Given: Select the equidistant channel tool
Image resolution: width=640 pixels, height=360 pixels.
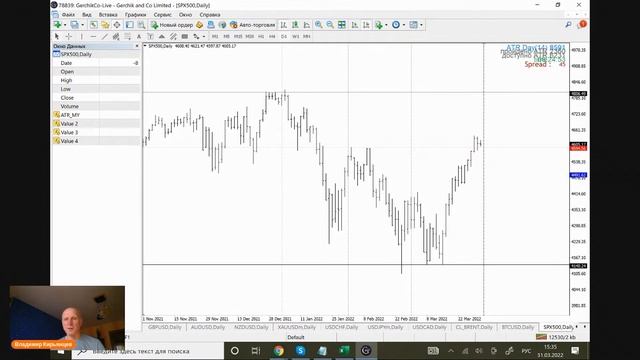Looking at the screenshot, I should click(x=116, y=36).
